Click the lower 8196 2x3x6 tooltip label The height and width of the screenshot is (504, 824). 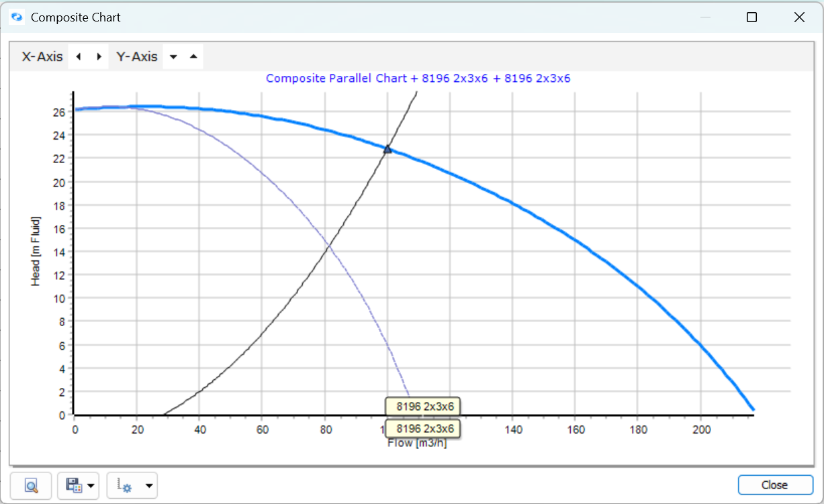click(x=422, y=429)
